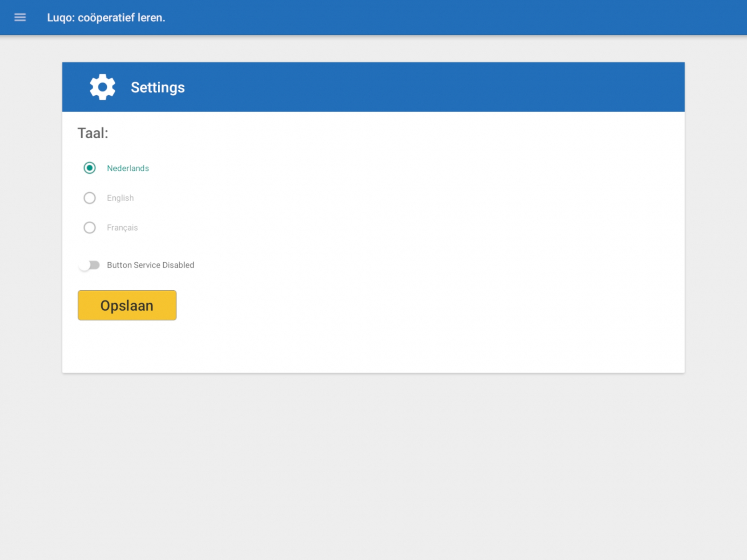
Task: Open the hamburger navigation menu
Action: pyautogui.click(x=20, y=17)
